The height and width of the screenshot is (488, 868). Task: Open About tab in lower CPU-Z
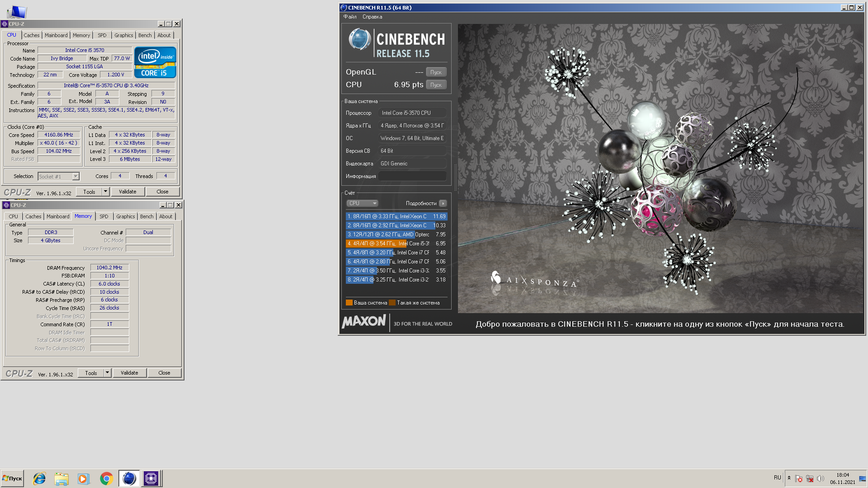point(166,216)
